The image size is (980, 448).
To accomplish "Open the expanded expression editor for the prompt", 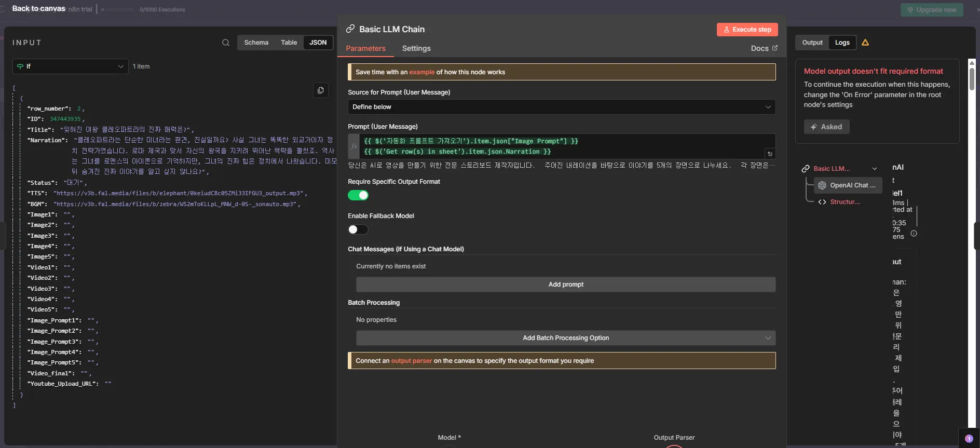I will point(770,154).
